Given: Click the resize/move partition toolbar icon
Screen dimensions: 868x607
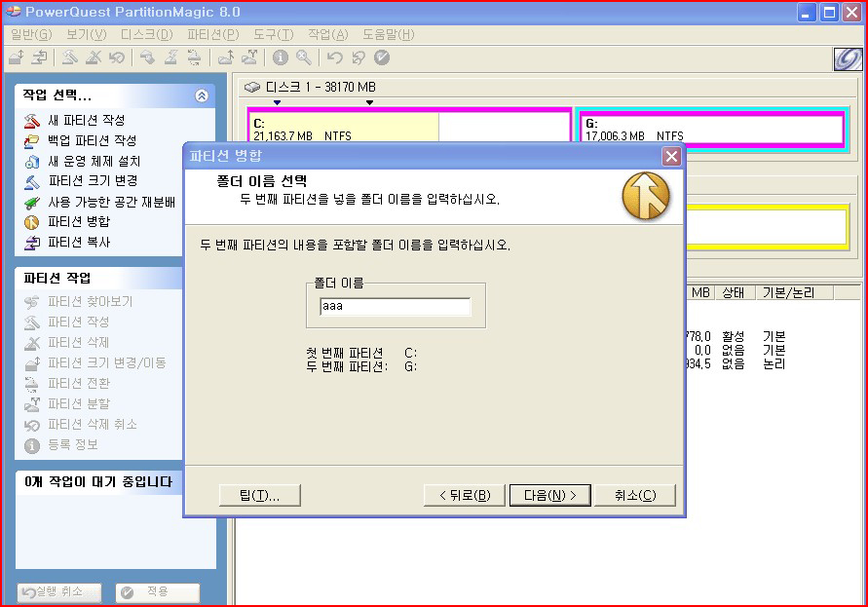Looking at the screenshot, I should coord(16,57).
